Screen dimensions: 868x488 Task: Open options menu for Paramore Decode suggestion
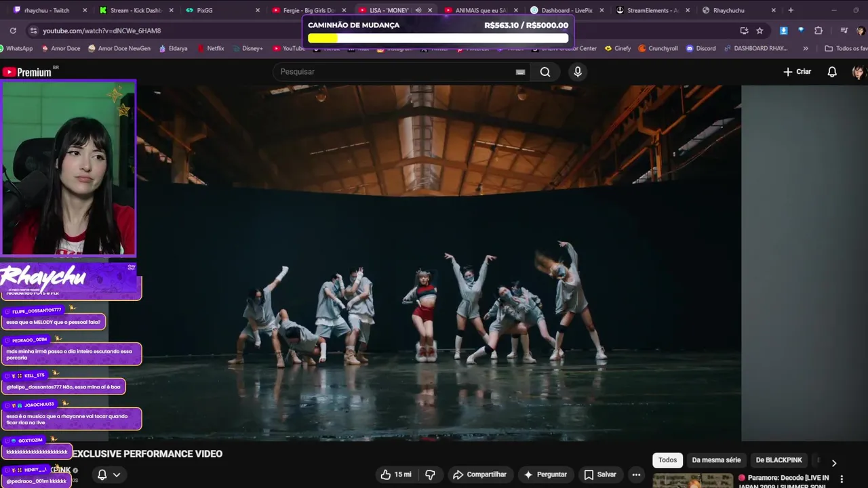[842, 479]
